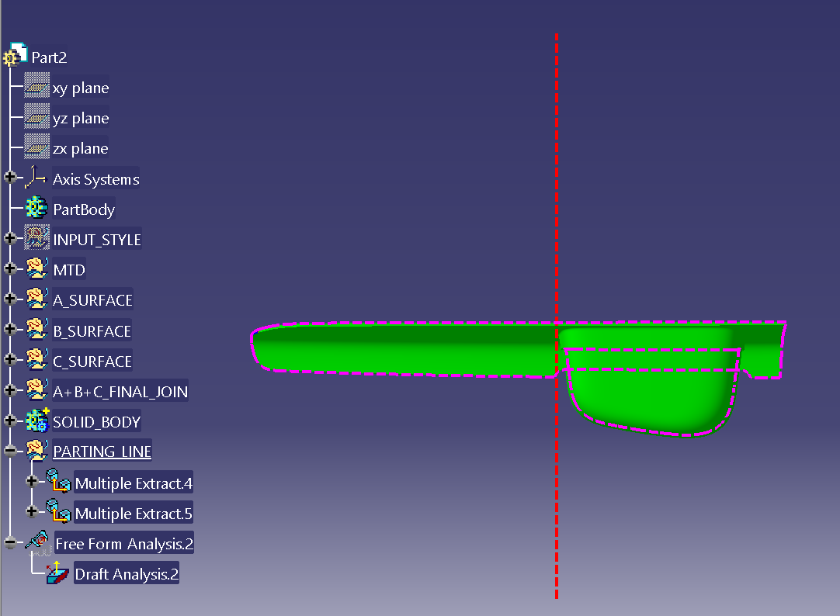Select the SOLID_BODY label
Image resolution: width=840 pixels, height=616 pixels.
(96, 422)
